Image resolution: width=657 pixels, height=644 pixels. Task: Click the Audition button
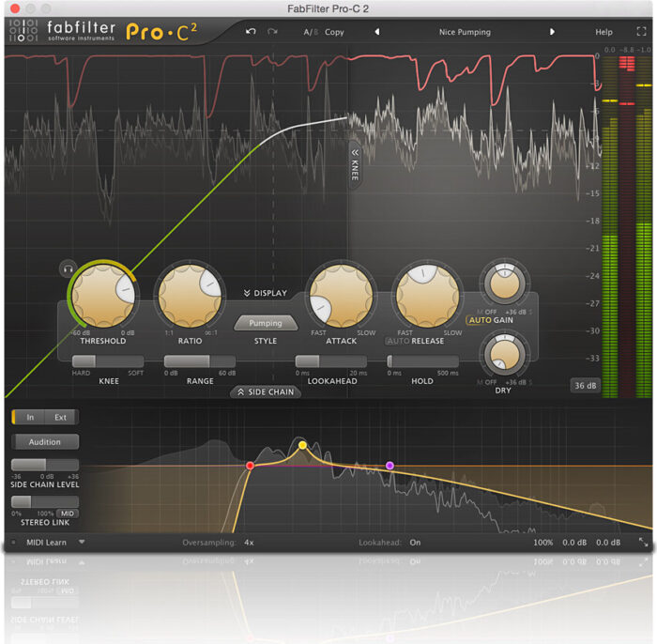[x=45, y=442]
